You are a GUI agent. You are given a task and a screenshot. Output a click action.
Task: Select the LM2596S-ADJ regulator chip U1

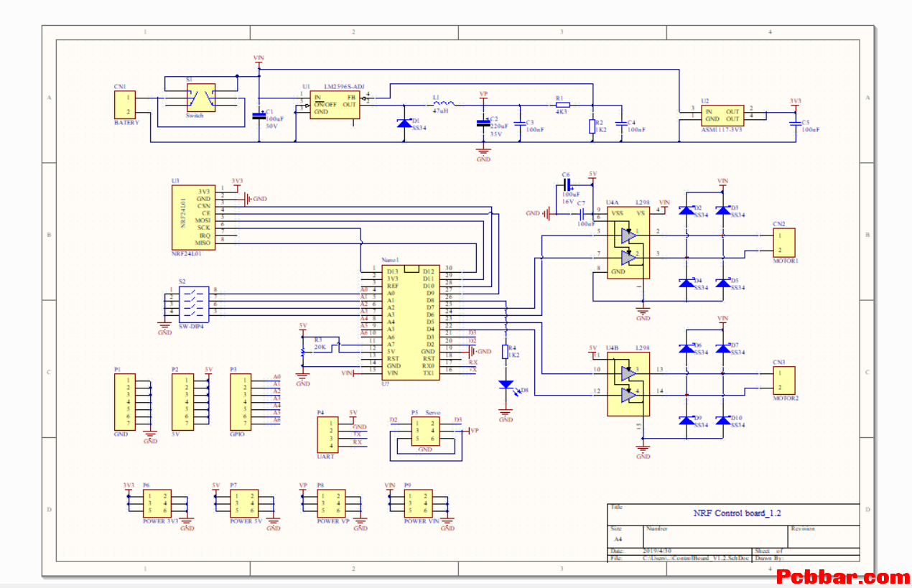tap(334, 104)
